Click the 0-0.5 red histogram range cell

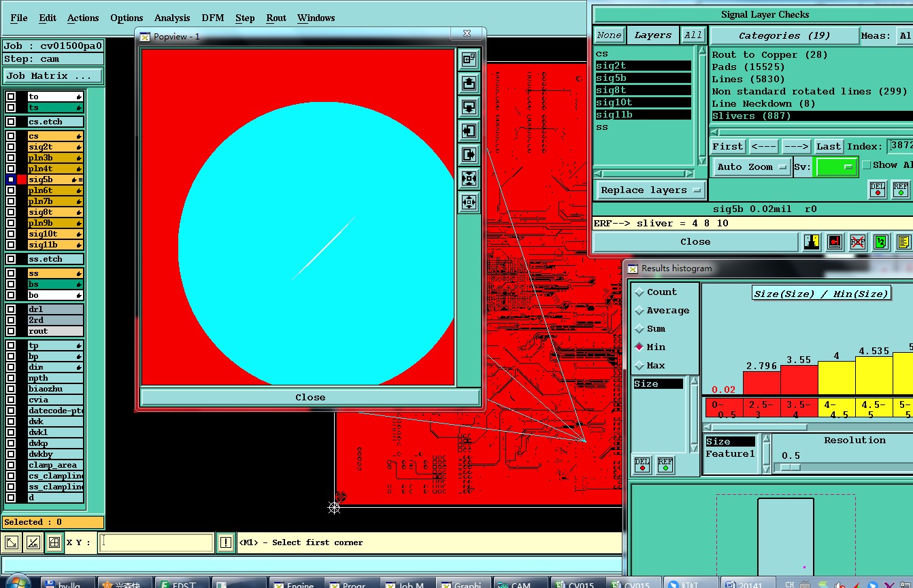click(x=723, y=409)
